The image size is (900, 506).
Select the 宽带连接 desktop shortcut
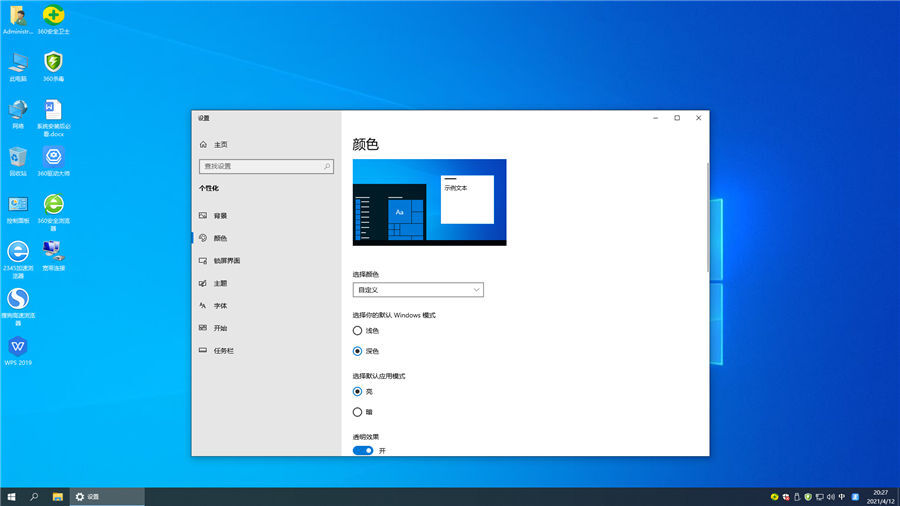(53, 256)
